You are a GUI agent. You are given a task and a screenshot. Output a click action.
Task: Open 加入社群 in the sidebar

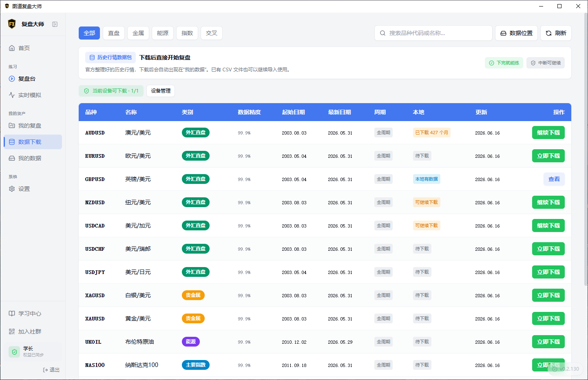tap(33, 331)
